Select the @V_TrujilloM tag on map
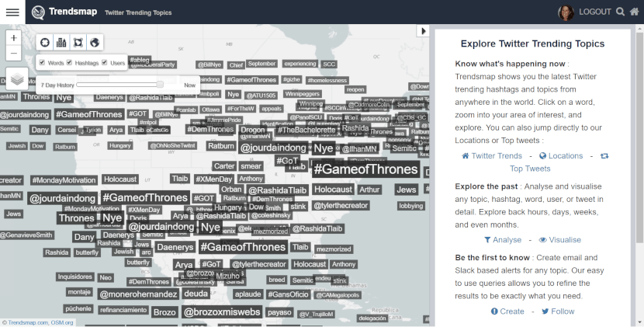The image size is (644, 334). coord(317,315)
